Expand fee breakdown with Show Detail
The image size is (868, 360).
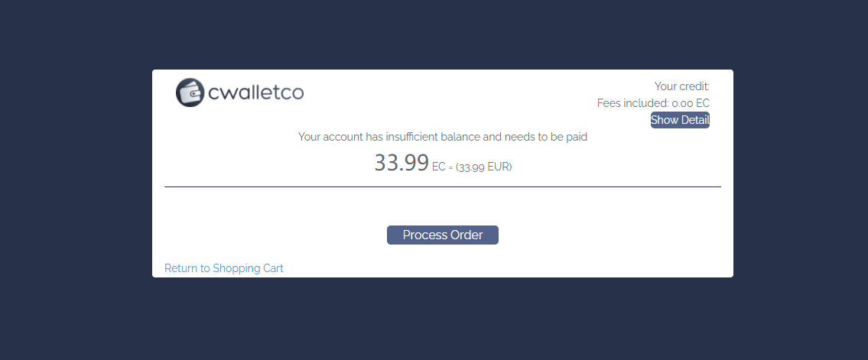[x=680, y=120]
